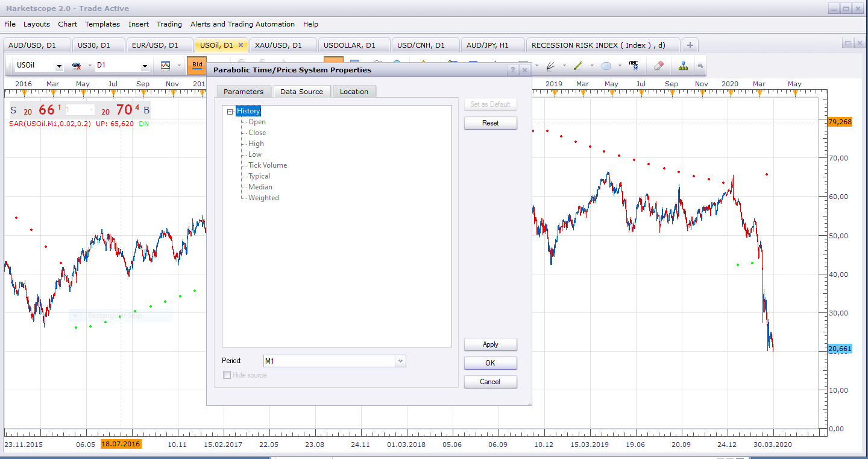Click the Reset button
Viewport: 868px width, 459px height.
point(491,123)
